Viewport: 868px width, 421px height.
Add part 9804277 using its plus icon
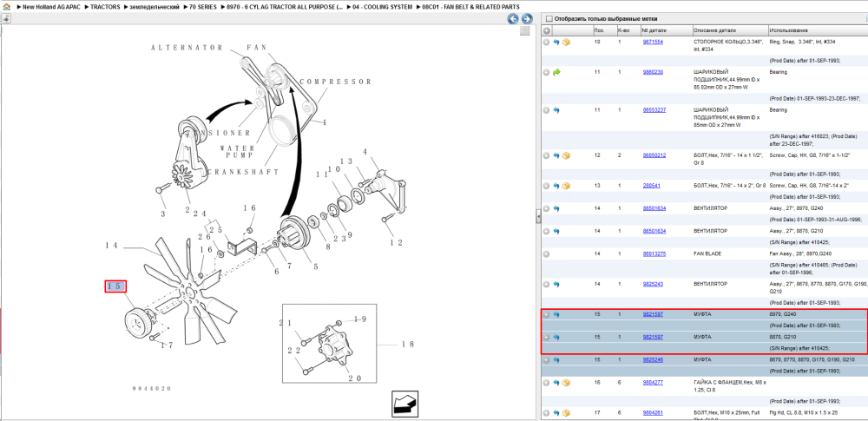pos(546,383)
